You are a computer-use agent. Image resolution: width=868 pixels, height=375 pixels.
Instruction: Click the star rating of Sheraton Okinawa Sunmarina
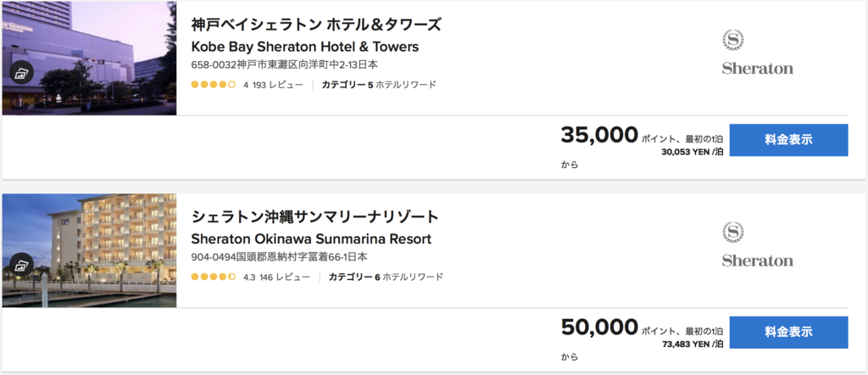click(213, 277)
